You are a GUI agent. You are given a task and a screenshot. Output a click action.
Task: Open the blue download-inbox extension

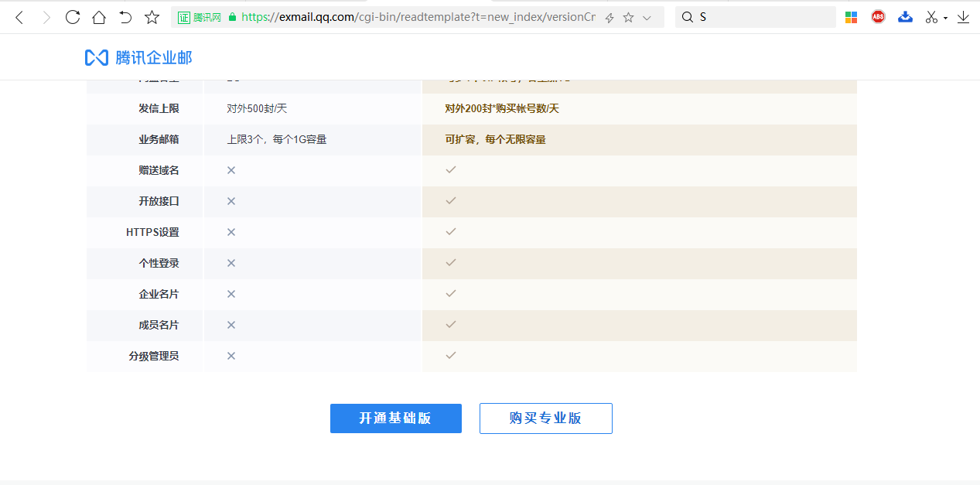[x=905, y=15]
